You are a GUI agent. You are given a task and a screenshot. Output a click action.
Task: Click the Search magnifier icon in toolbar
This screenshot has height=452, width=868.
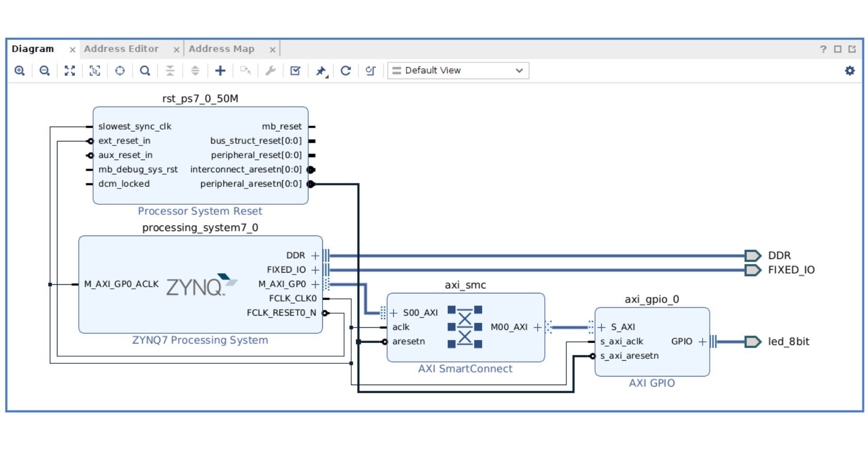point(145,71)
